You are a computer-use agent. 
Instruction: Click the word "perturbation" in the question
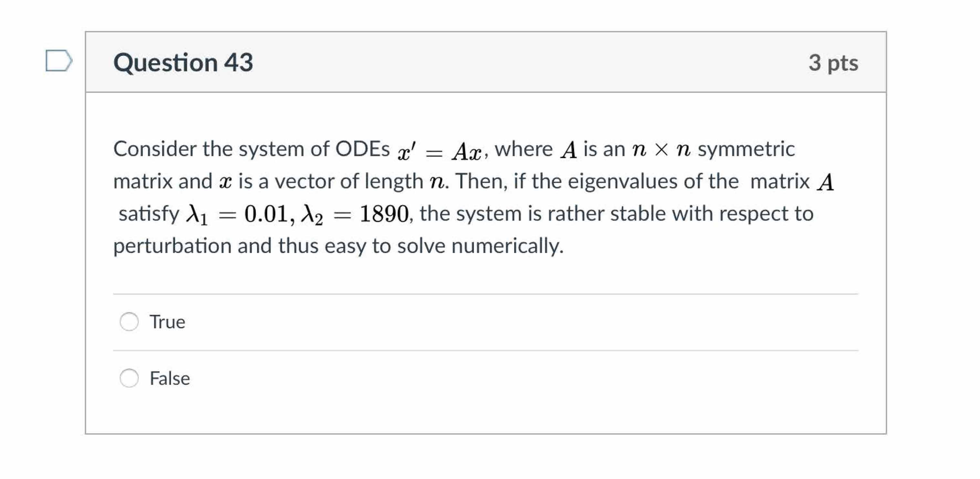point(172,246)
